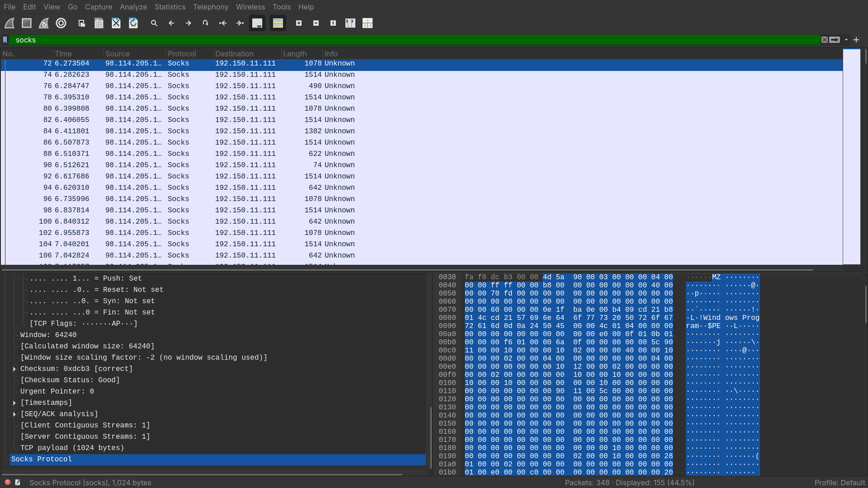Image resolution: width=868 pixels, height=488 pixels.
Task: Click the resize columns toolbar icon
Action: point(350,23)
